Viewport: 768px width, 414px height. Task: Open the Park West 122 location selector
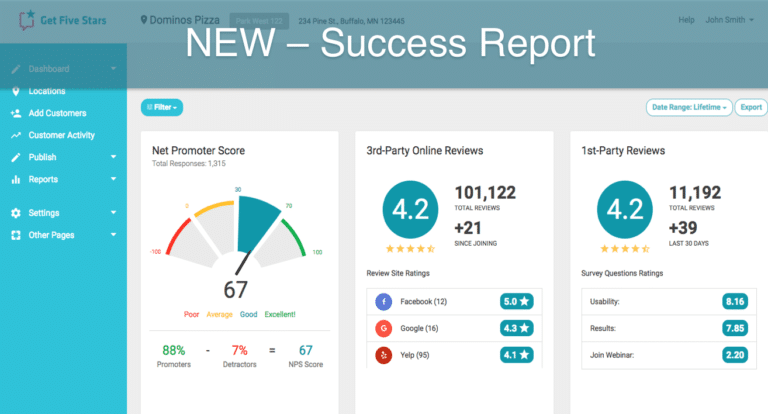pos(259,21)
